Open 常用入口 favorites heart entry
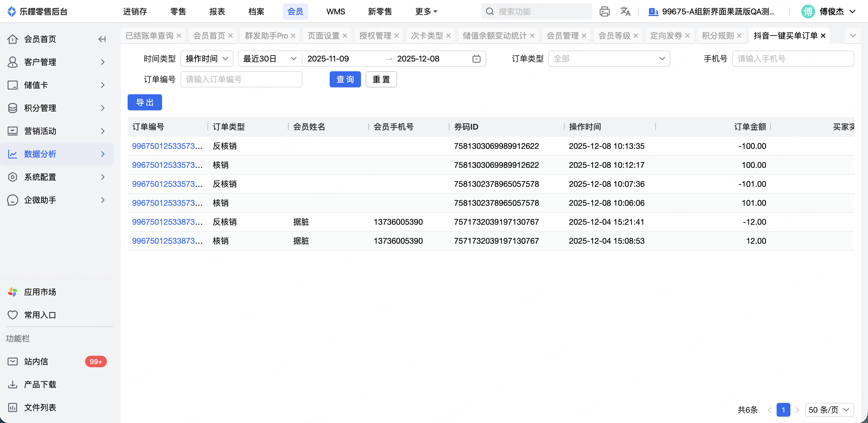 tap(40, 315)
